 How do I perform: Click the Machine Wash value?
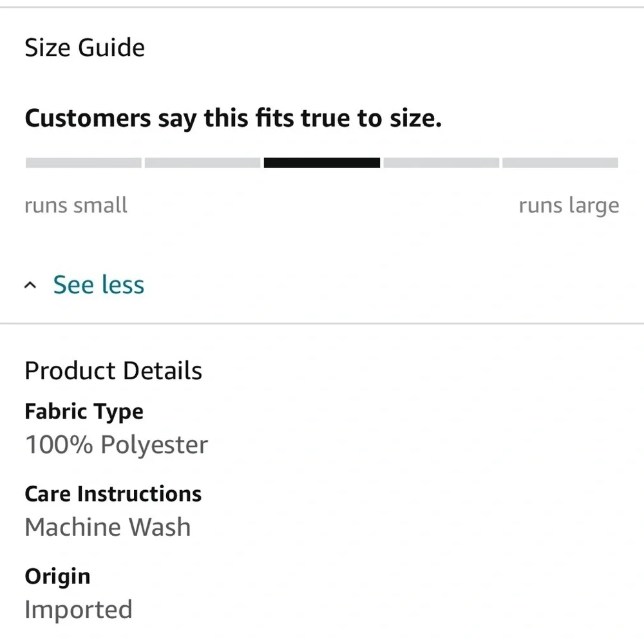point(108,527)
